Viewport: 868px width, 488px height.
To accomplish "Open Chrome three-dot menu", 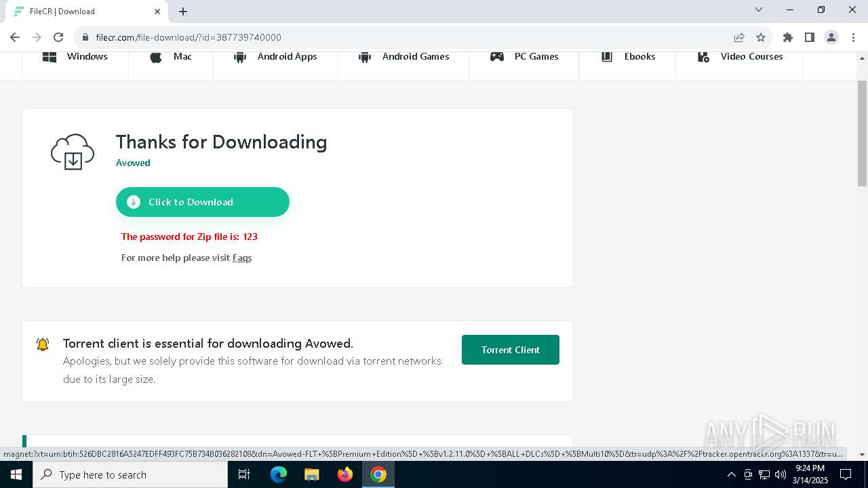I will 853,37.
